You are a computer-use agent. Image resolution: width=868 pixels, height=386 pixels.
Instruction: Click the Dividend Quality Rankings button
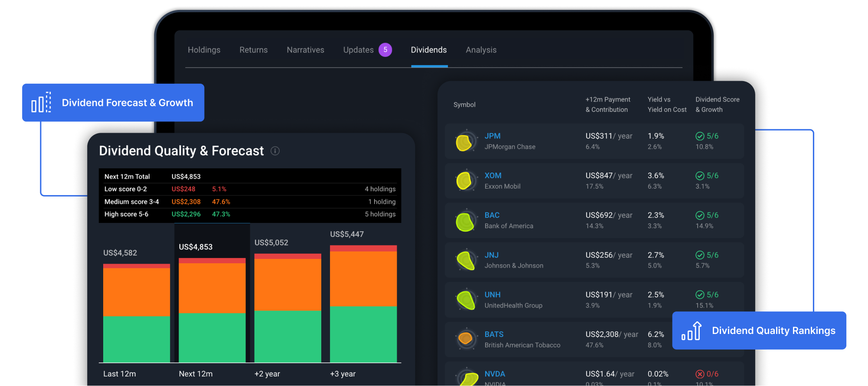coord(759,330)
